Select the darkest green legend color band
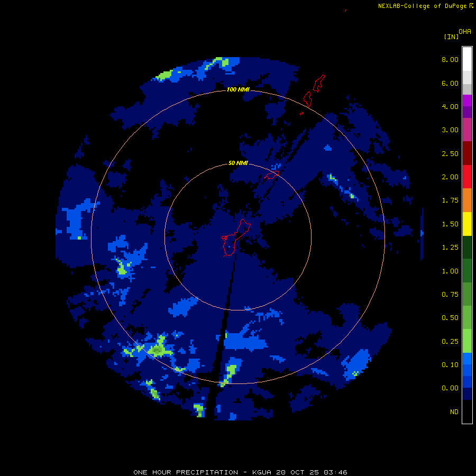 [467, 248]
